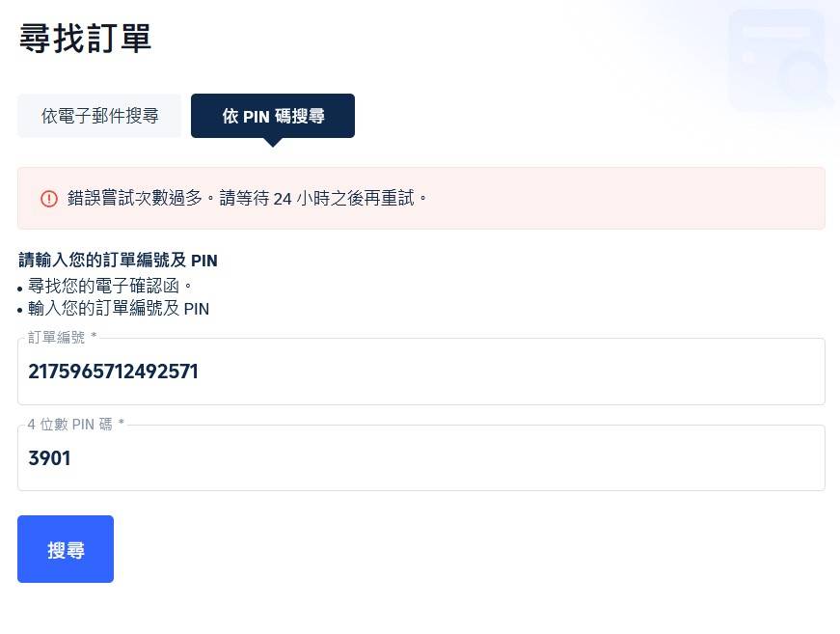Image resolution: width=840 pixels, height=634 pixels.
Task: Click the red error exclamation icon
Action: 49,198
